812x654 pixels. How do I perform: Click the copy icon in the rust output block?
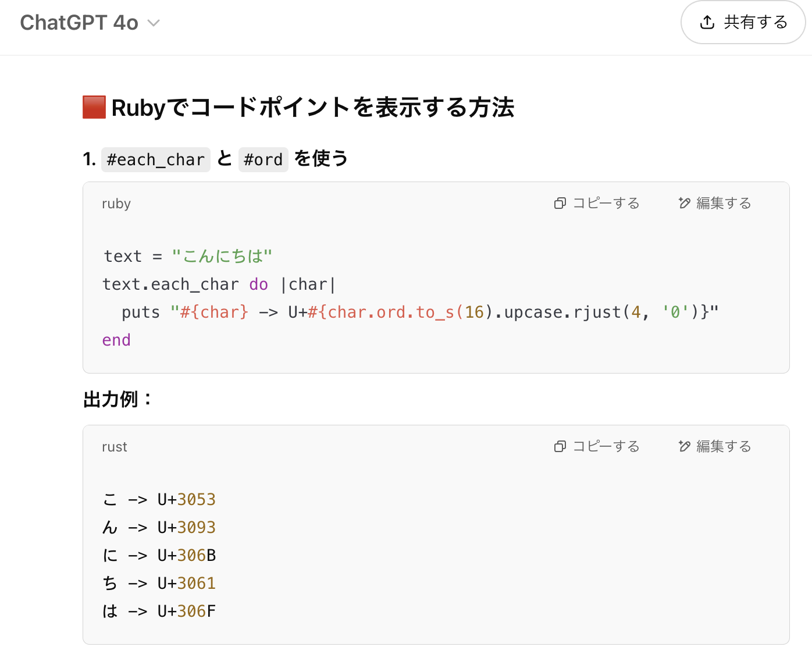(560, 446)
